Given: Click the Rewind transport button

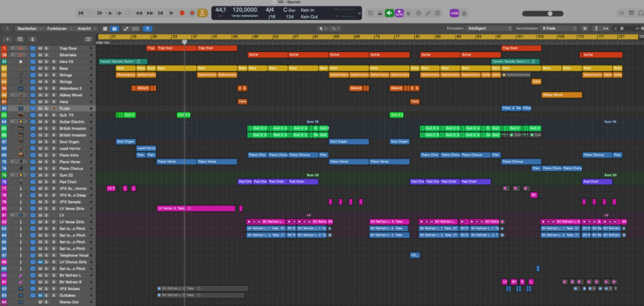Looking at the screenshot, I should point(139,13).
